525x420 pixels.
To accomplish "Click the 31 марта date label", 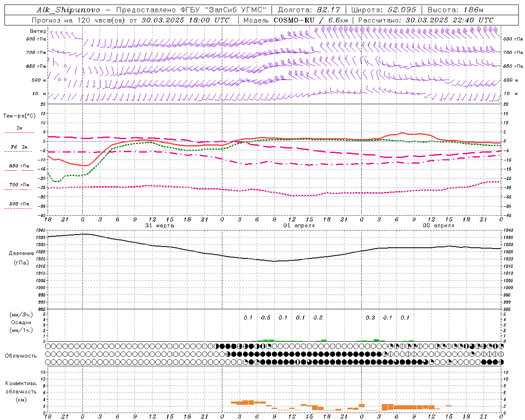I will coord(160,226).
